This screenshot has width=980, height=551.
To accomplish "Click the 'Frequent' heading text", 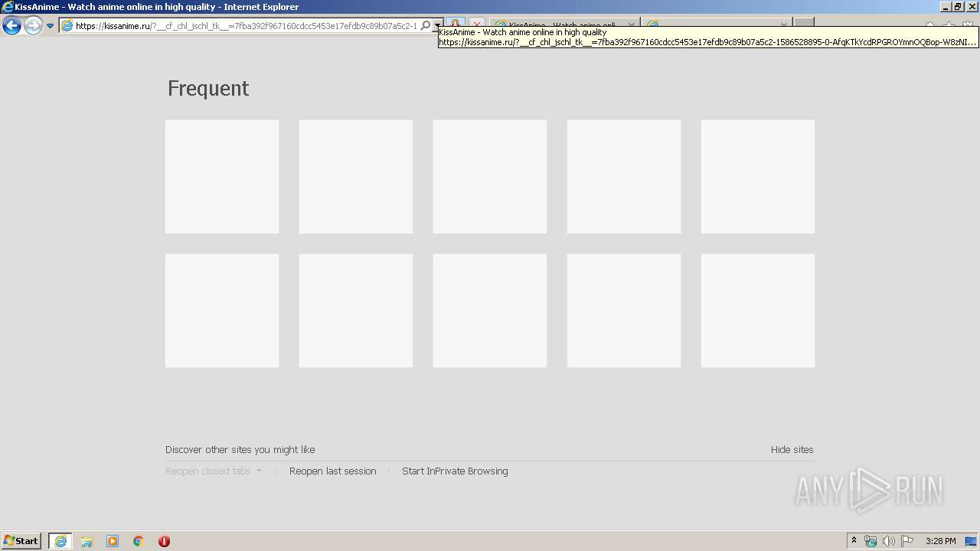I will click(x=208, y=89).
